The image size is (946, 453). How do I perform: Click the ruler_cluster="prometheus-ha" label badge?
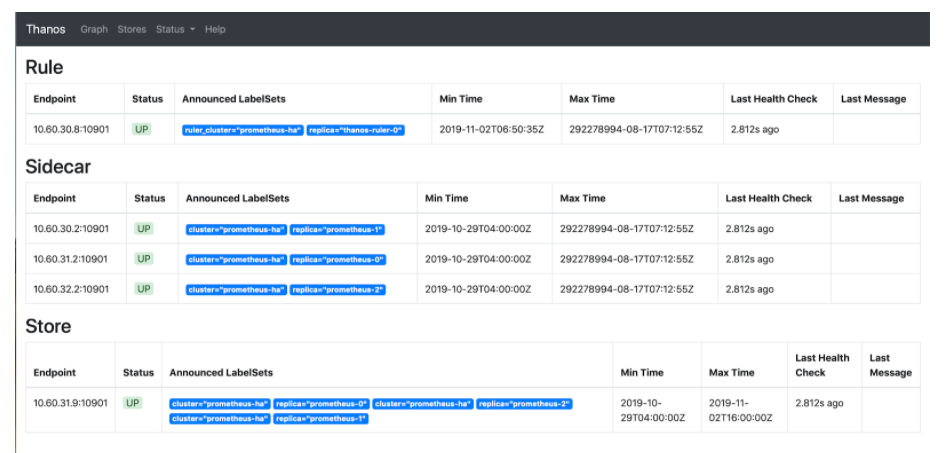click(243, 130)
